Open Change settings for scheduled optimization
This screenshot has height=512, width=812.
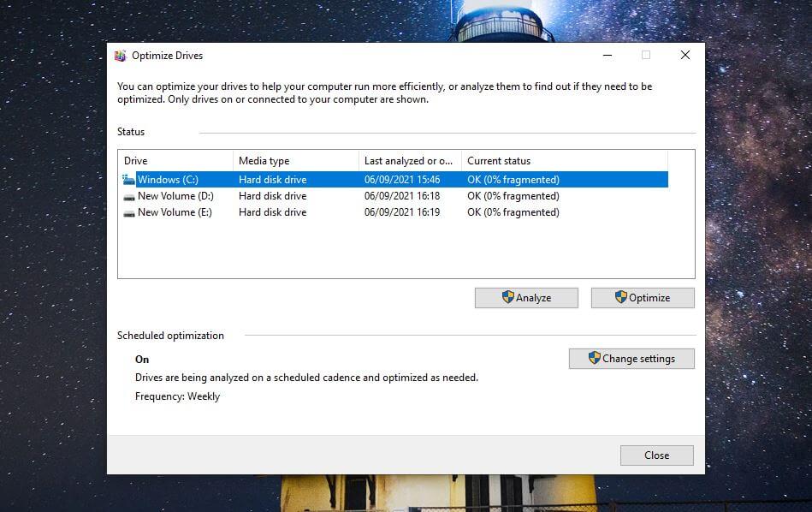point(631,359)
